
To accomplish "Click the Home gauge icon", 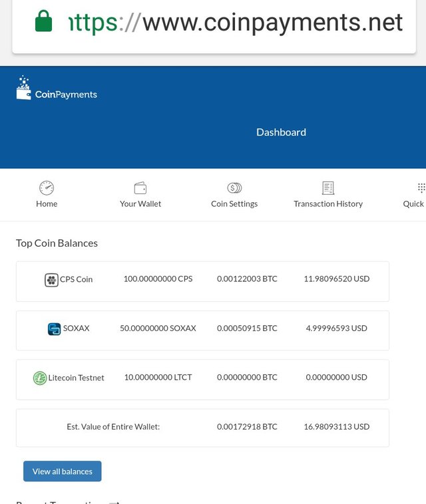I will [47, 188].
